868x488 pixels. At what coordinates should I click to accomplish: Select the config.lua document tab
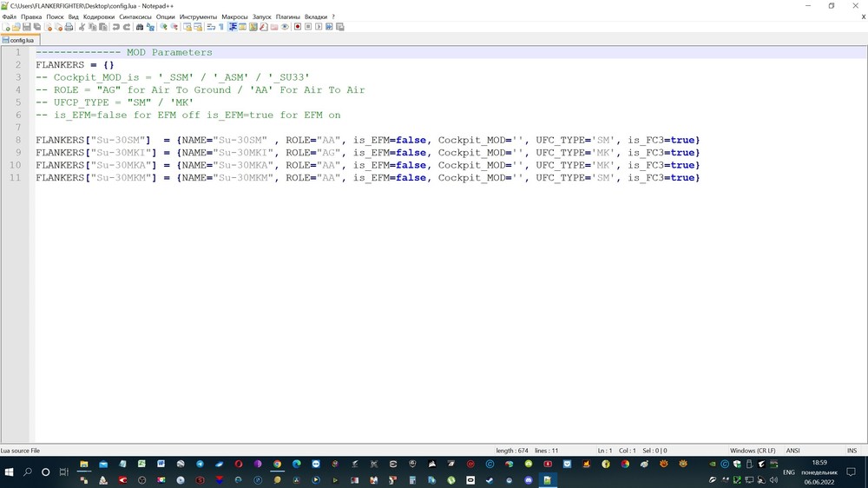19,40
